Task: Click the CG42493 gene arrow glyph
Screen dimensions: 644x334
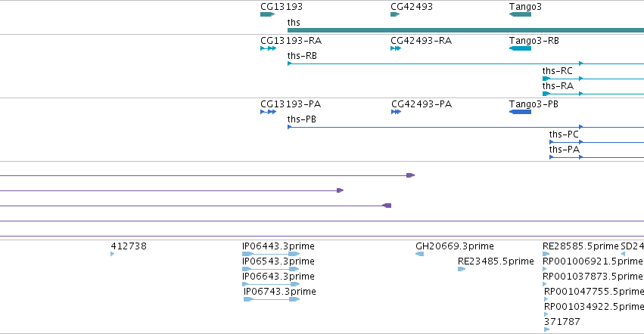Action: [x=395, y=14]
